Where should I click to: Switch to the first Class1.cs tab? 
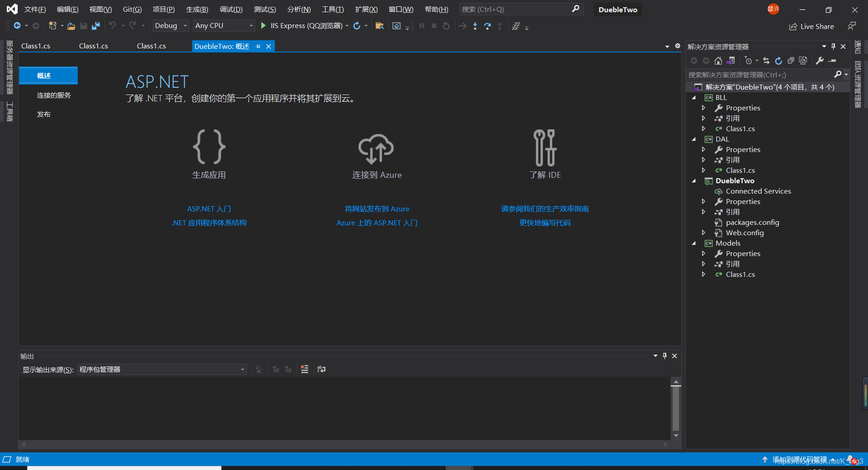[x=36, y=46]
